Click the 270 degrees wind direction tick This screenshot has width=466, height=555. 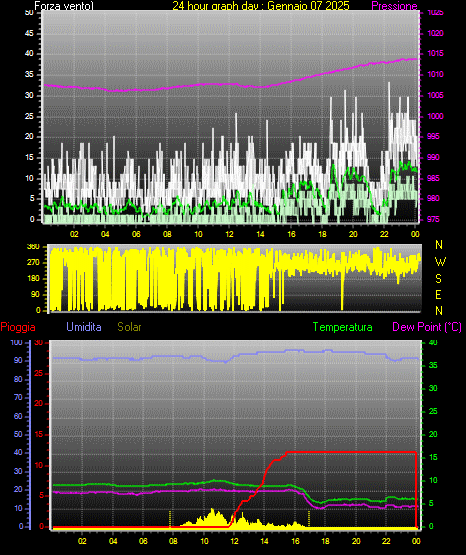[x=34, y=263]
